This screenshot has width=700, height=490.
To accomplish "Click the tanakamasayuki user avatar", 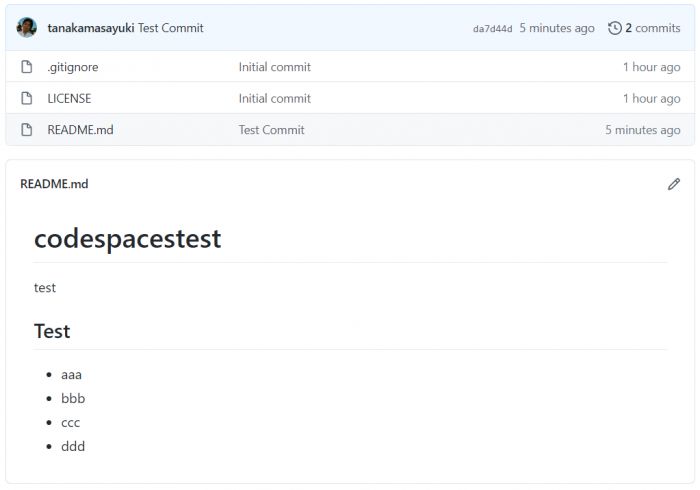I will (x=27, y=28).
